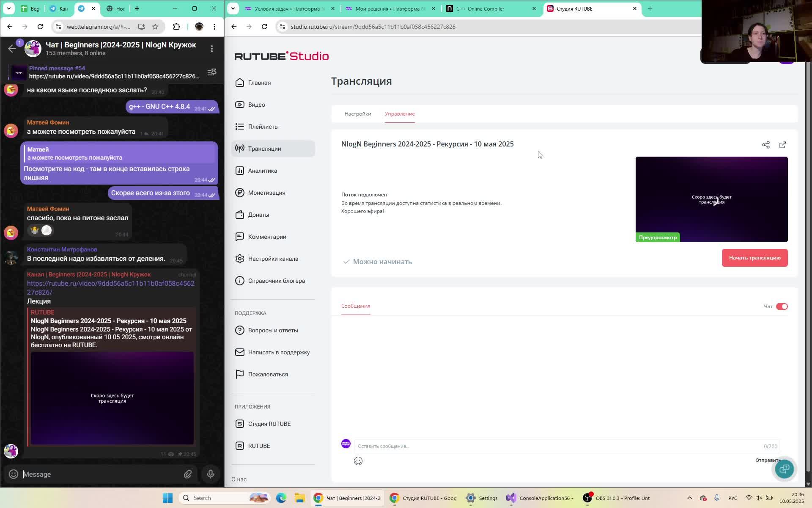Open stream in new window icon

782,145
